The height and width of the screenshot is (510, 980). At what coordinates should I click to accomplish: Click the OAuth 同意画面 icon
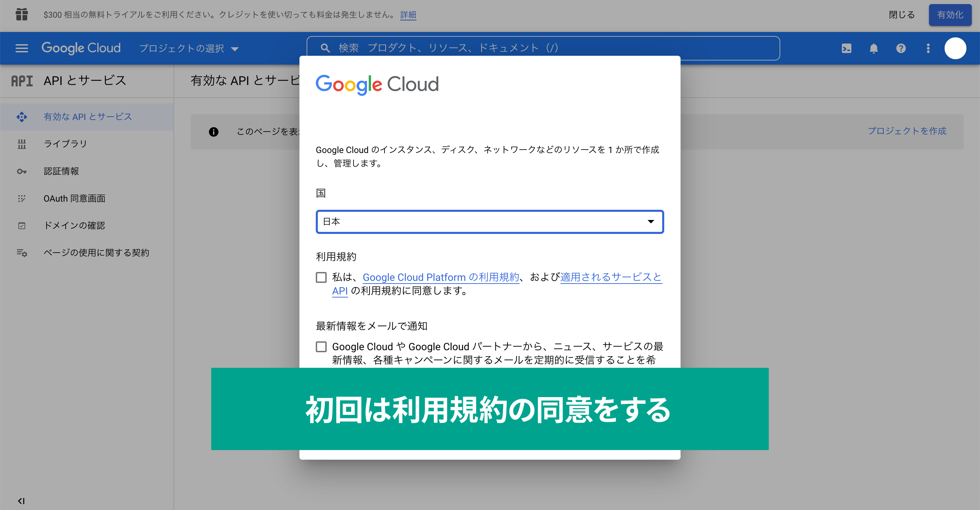pyautogui.click(x=22, y=198)
